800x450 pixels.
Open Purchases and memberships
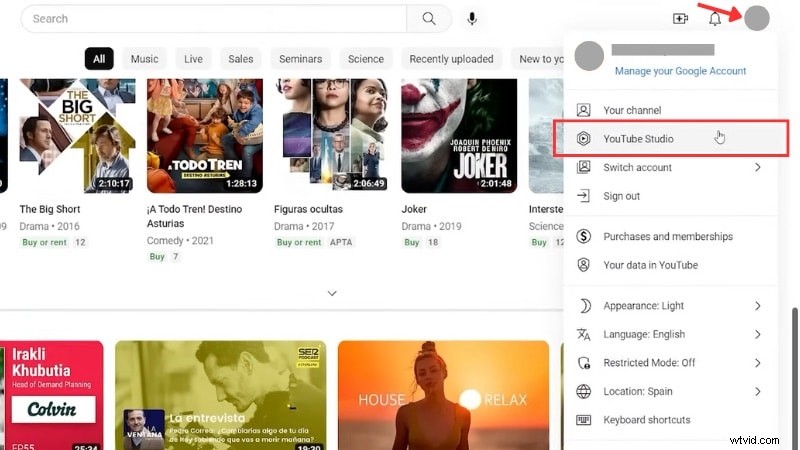pyautogui.click(x=671, y=236)
